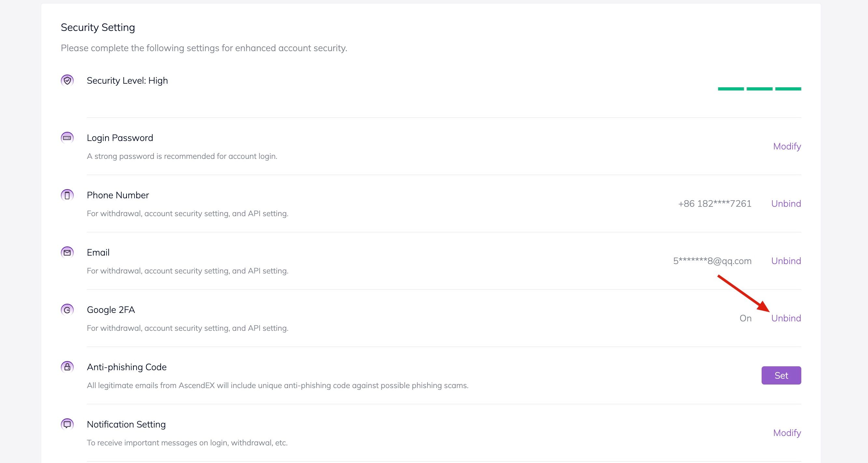Viewport: 868px width, 463px height.
Task: Unbind Google 2FA
Action: pyautogui.click(x=786, y=318)
